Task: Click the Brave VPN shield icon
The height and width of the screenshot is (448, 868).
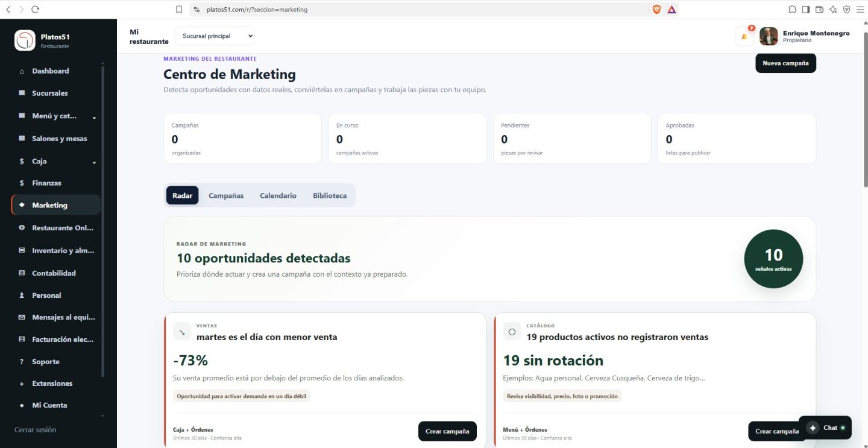Action: tap(847, 9)
